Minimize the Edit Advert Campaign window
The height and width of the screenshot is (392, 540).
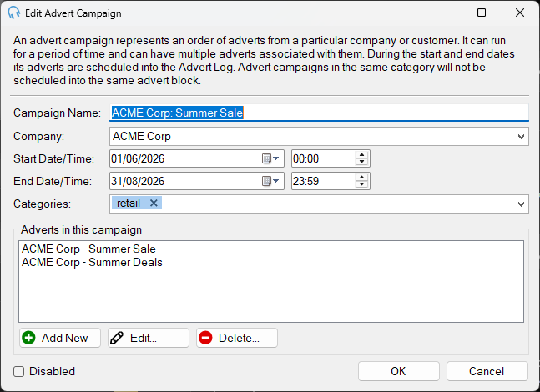pos(444,13)
